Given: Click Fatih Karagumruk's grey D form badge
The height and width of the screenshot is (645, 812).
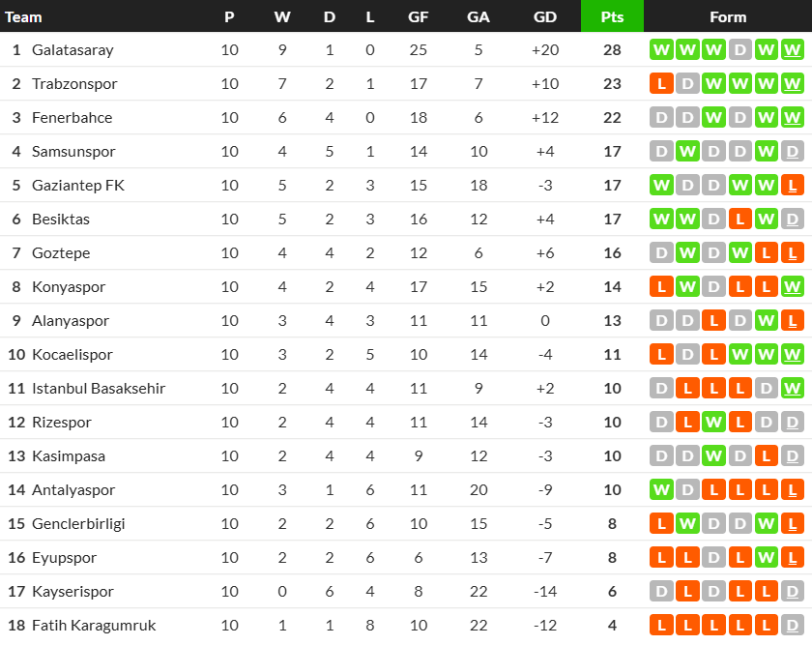Looking at the screenshot, I should click(x=793, y=626).
